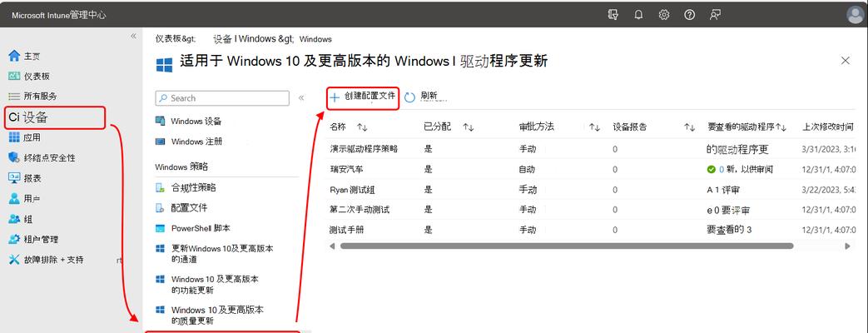Click green check in 瑞安汽车 row

tap(712, 170)
